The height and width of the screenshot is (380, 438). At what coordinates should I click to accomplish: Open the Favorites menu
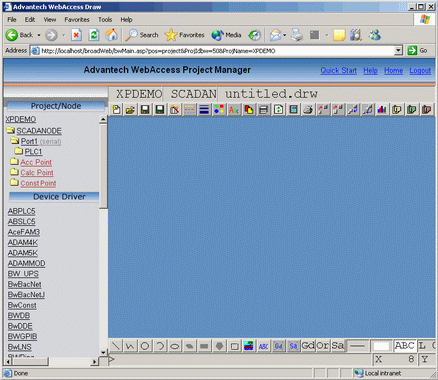77,20
